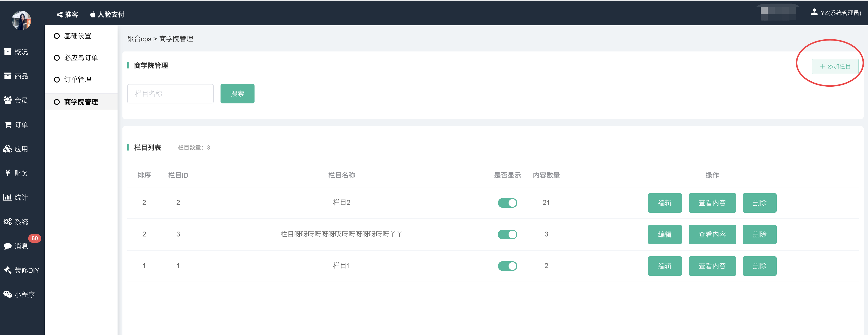The height and width of the screenshot is (335, 868).
Task: Click the 订单 shopping cart icon
Action: 8,125
